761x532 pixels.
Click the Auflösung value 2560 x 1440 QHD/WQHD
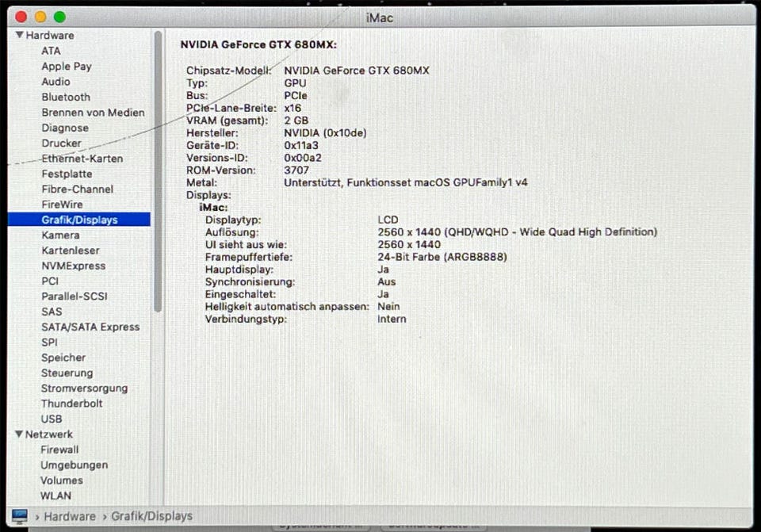pyautogui.click(x=518, y=232)
